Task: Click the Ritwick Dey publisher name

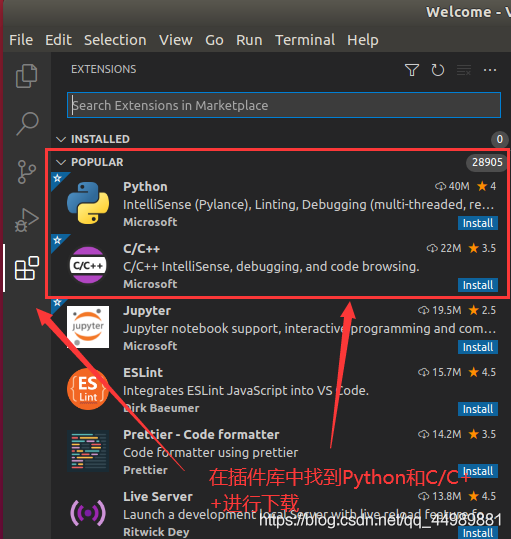Action: pyautogui.click(x=156, y=532)
